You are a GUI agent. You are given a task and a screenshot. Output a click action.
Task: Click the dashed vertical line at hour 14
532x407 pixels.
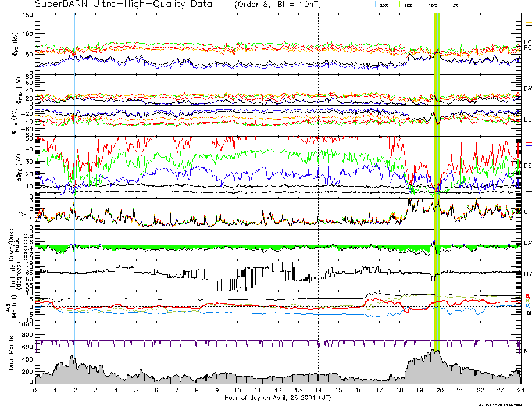[318, 198]
